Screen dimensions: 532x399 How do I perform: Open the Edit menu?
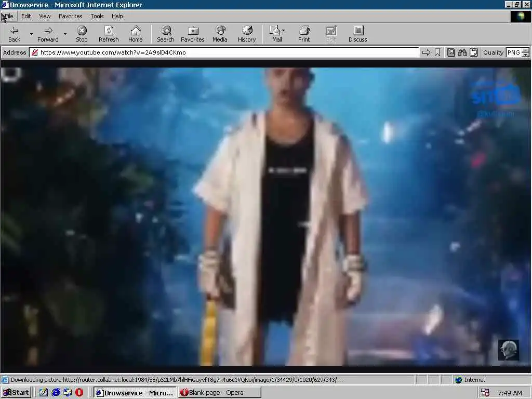(x=26, y=16)
